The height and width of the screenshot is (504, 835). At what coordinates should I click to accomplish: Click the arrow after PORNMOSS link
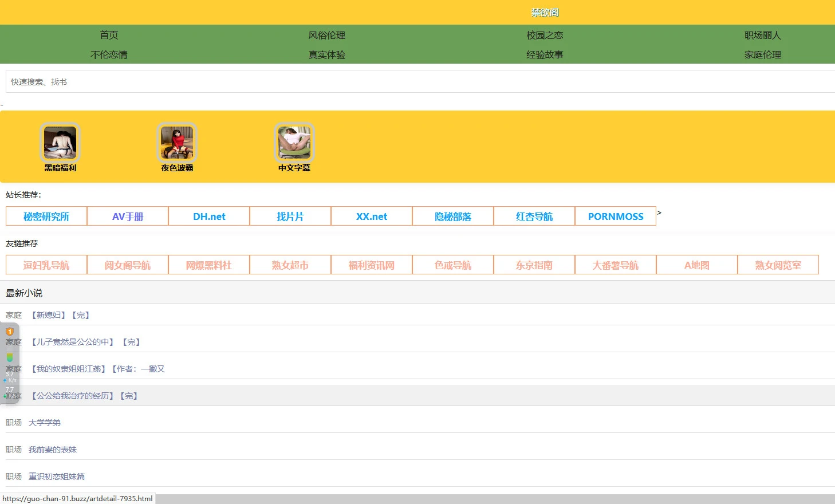click(x=659, y=213)
